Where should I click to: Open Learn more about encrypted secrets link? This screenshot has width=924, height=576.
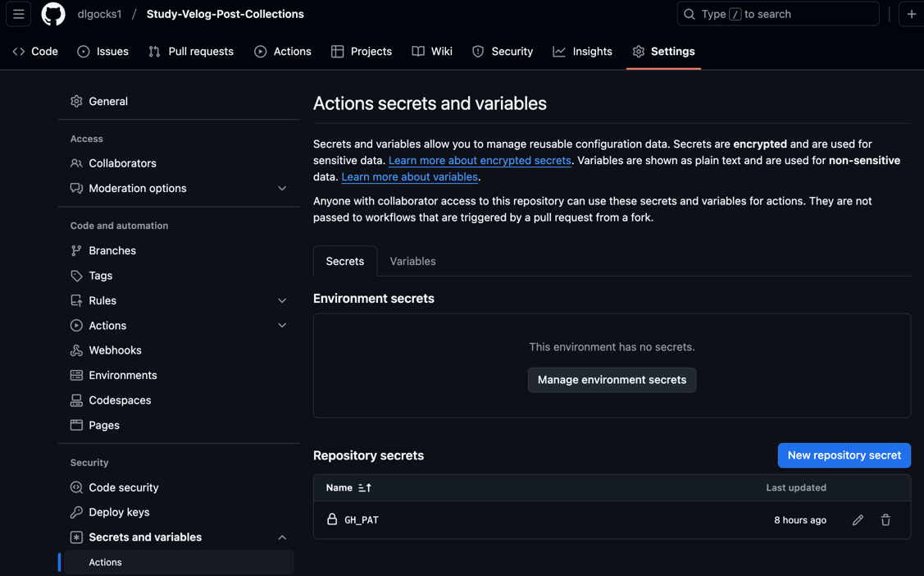[x=480, y=160]
